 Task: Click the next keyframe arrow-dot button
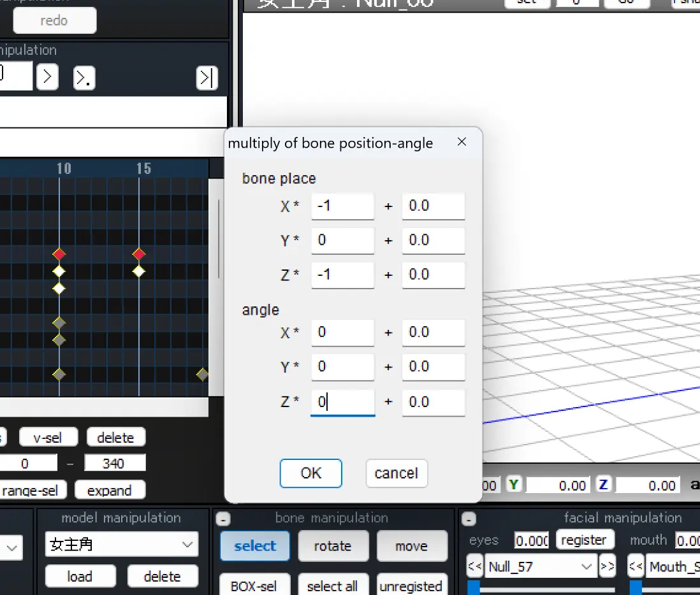point(84,78)
